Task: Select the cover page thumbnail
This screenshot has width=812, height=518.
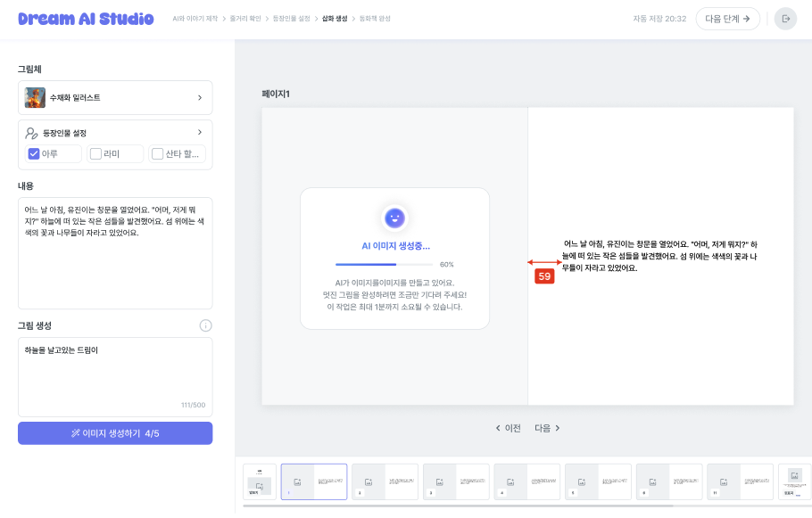Action: click(260, 481)
